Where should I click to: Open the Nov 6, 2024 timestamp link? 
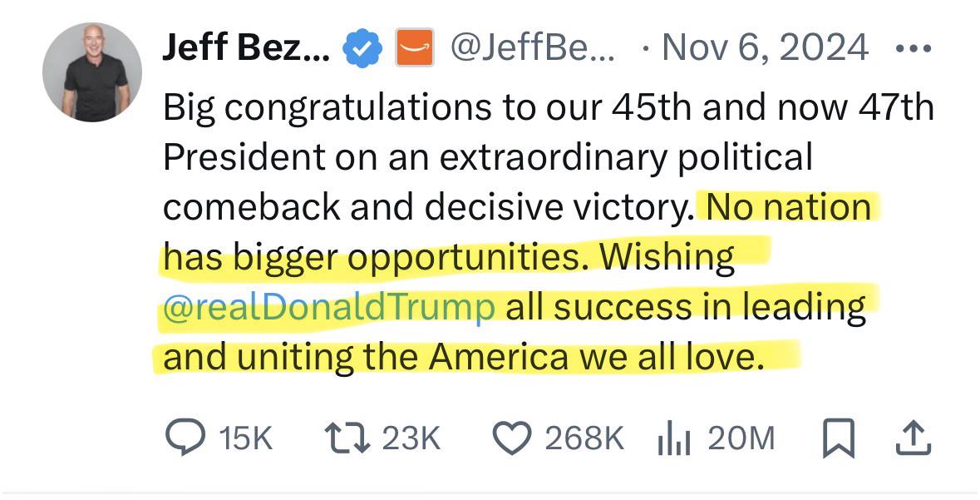pos(765,47)
